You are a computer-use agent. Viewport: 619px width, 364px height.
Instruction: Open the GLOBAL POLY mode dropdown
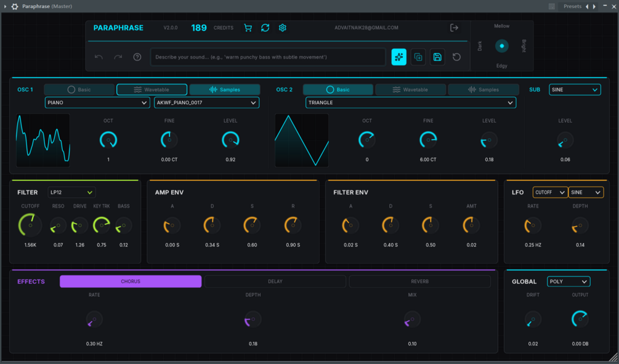pos(568,281)
